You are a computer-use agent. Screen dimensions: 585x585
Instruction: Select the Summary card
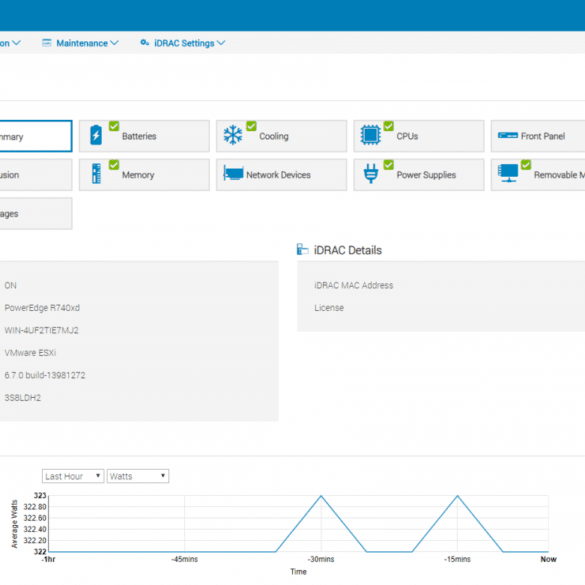[36, 136]
